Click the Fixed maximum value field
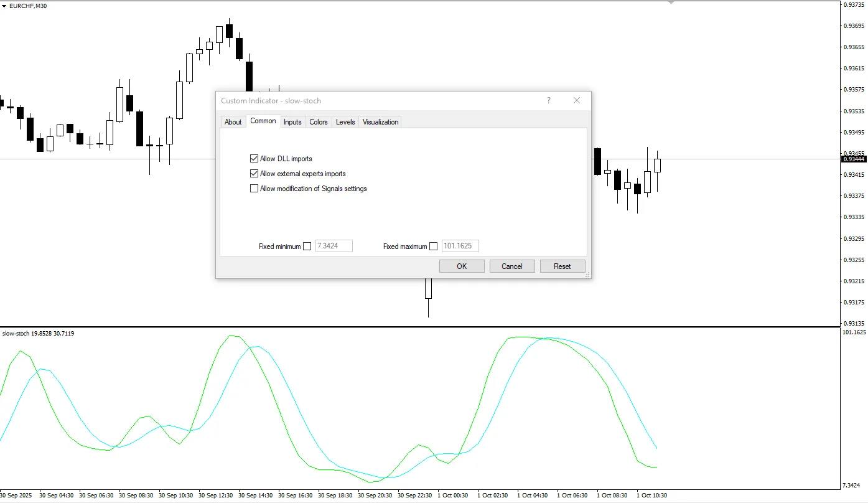The image size is (868, 503). click(460, 246)
